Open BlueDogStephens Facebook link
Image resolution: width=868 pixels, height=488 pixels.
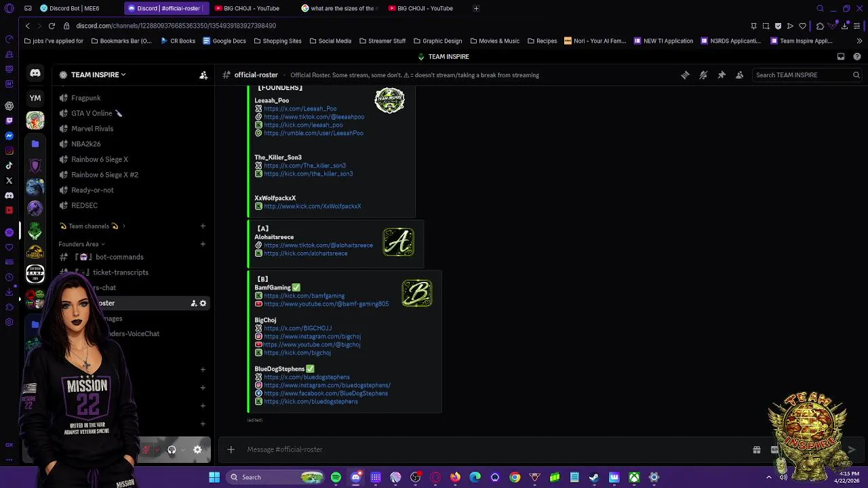click(x=326, y=393)
